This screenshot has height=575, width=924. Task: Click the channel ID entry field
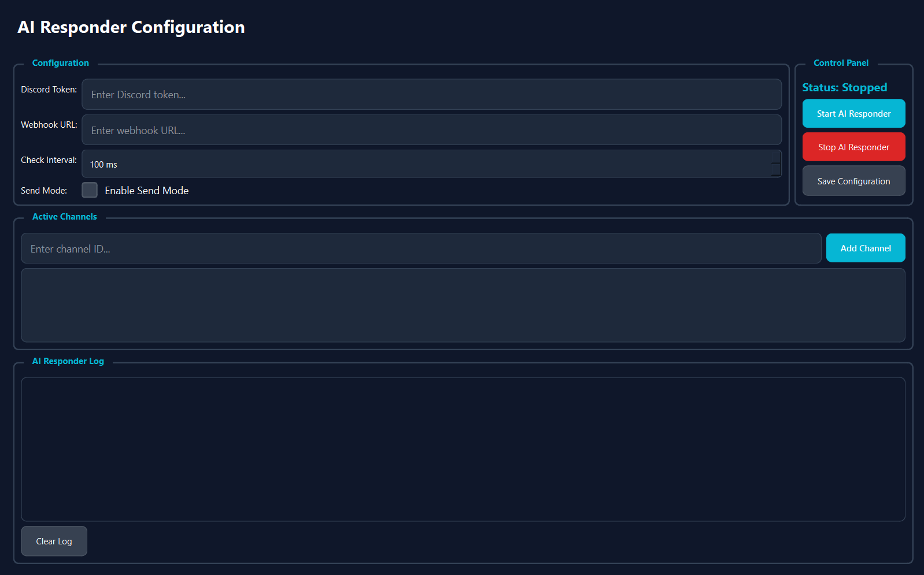[421, 249]
